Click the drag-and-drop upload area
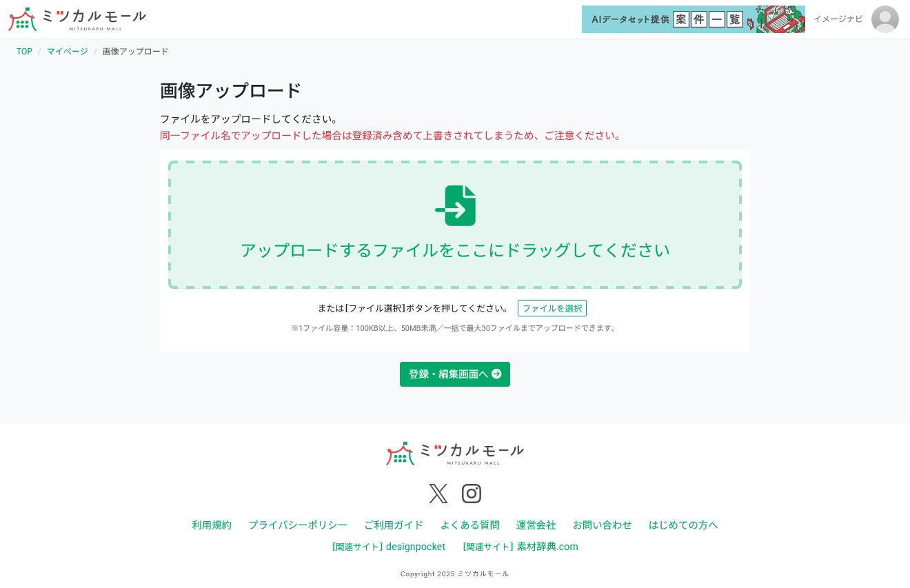 coord(455,225)
